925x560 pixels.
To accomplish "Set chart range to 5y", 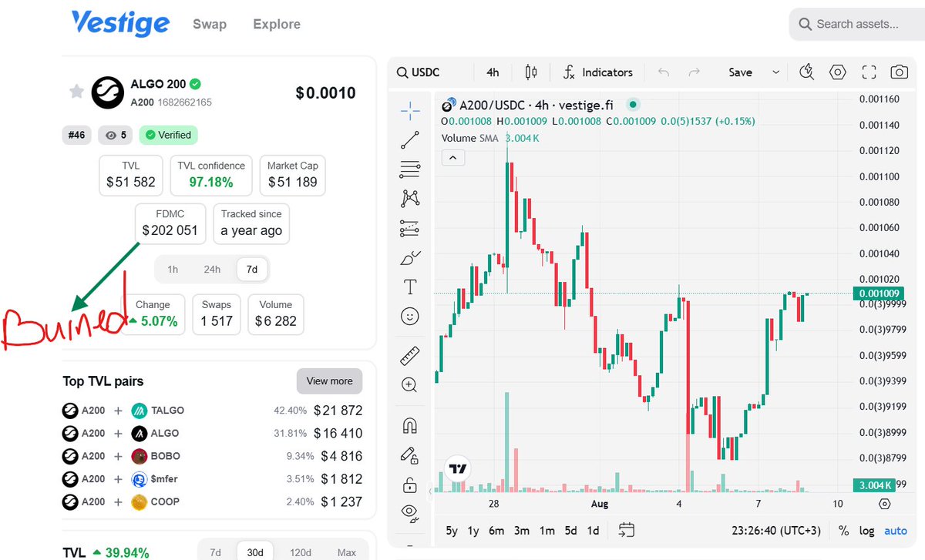I will pos(452,531).
